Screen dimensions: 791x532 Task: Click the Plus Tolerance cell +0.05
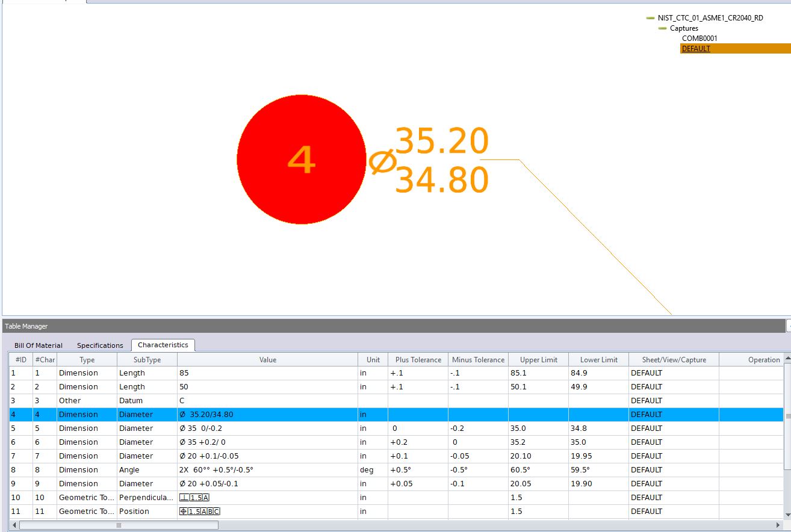[x=418, y=484]
